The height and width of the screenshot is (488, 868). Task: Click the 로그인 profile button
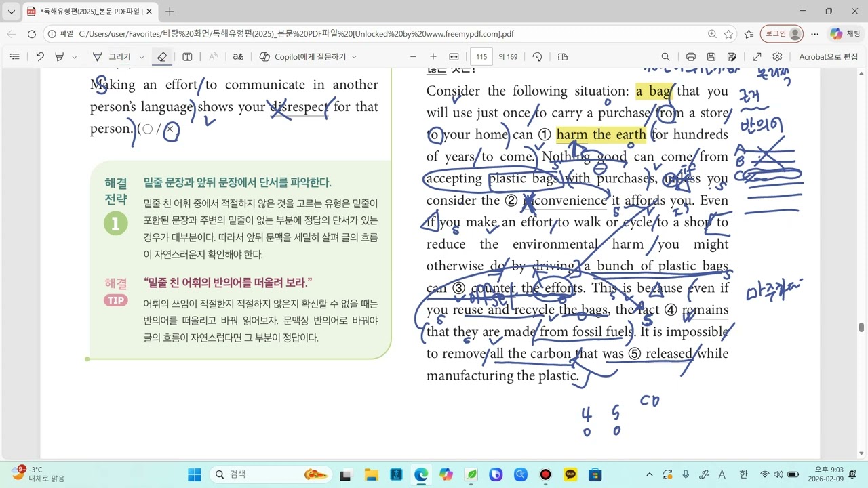[782, 34]
